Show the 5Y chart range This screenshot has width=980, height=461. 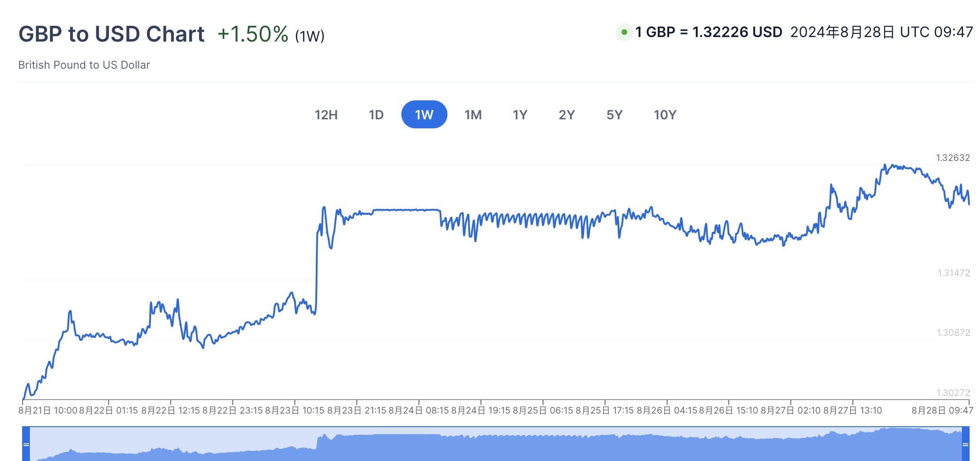pos(614,115)
